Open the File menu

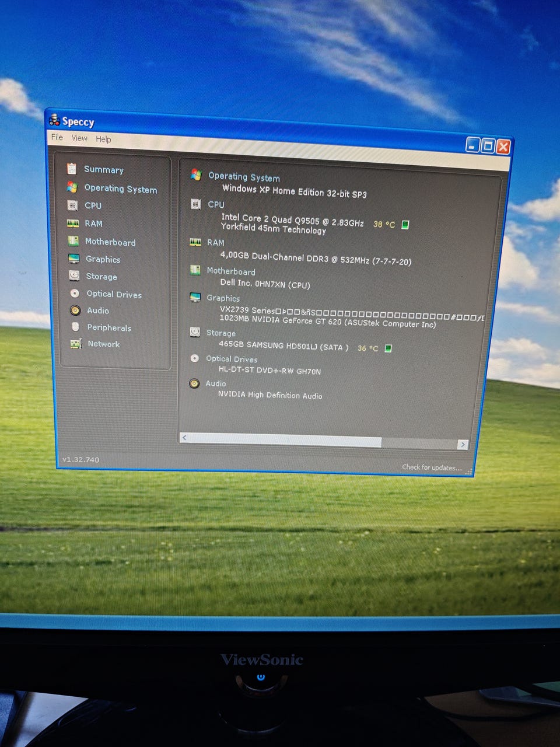pos(57,137)
